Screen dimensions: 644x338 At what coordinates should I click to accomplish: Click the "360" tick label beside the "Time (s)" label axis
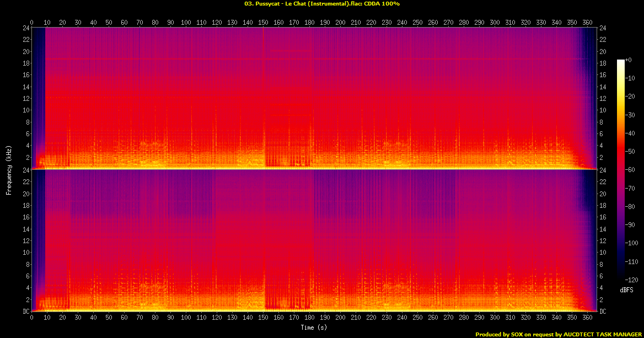pos(587,318)
